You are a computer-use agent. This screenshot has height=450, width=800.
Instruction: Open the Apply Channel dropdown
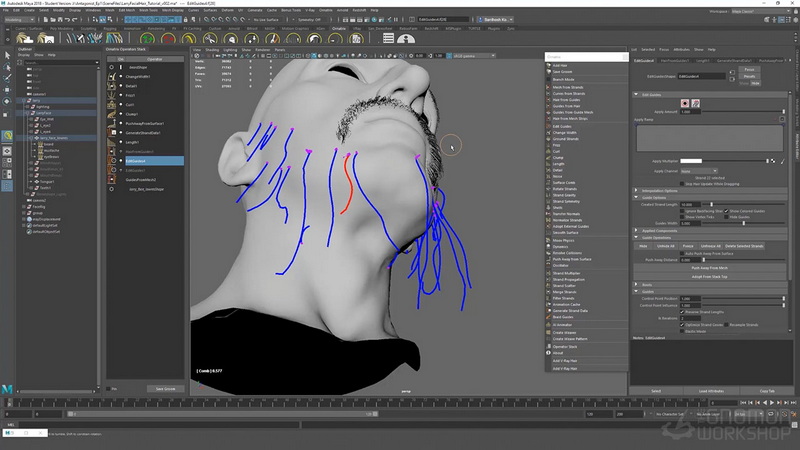(698, 171)
